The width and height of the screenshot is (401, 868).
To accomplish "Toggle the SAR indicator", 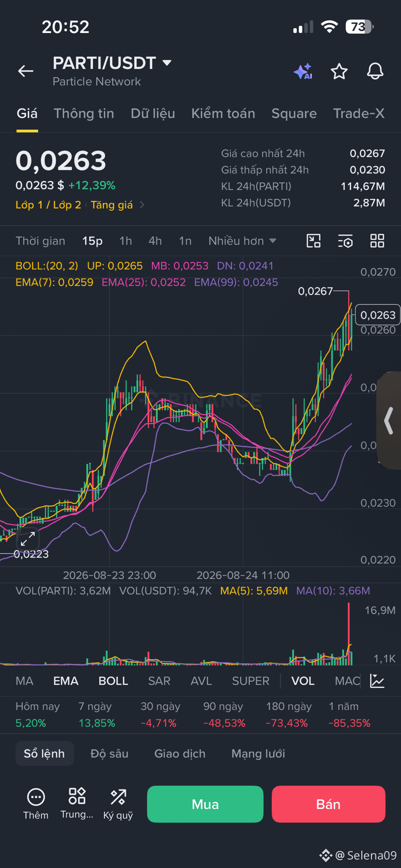I will [x=159, y=681].
